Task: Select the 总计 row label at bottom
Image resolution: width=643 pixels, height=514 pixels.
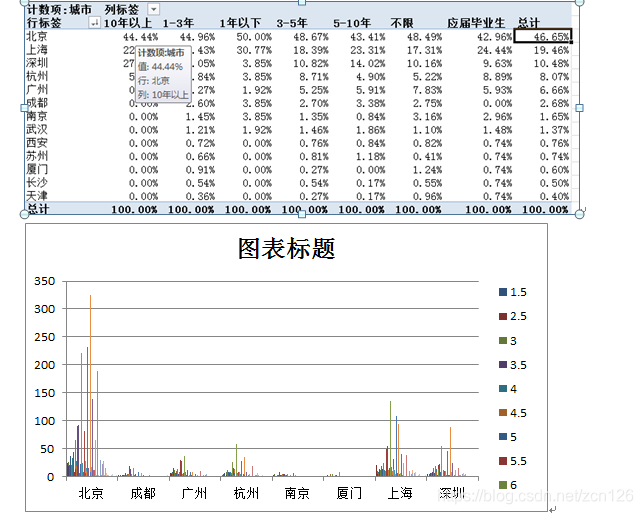Action: 38,209
